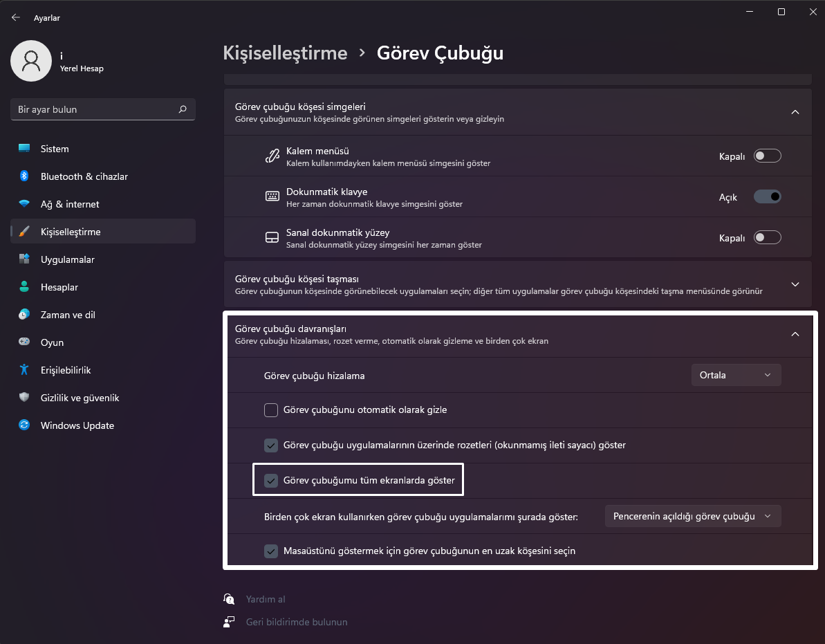Open Ağ & internet settings page
825x644 pixels.
tap(70, 204)
